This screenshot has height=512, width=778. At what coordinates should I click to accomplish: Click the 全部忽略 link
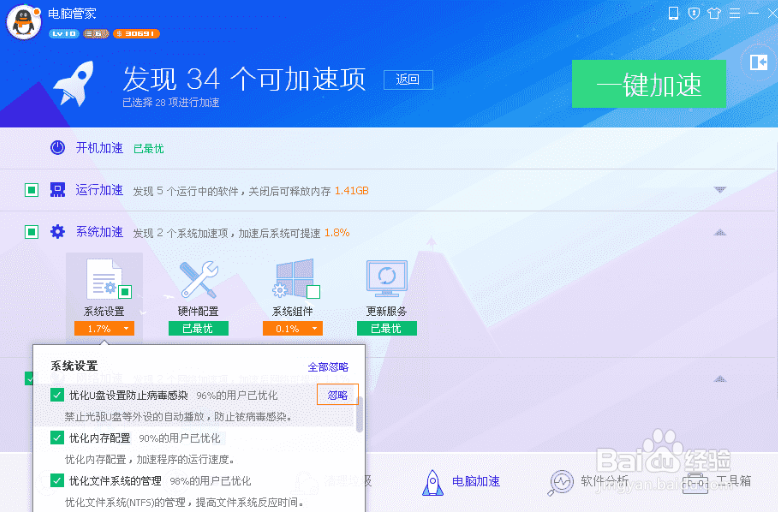(x=328, y=367)
